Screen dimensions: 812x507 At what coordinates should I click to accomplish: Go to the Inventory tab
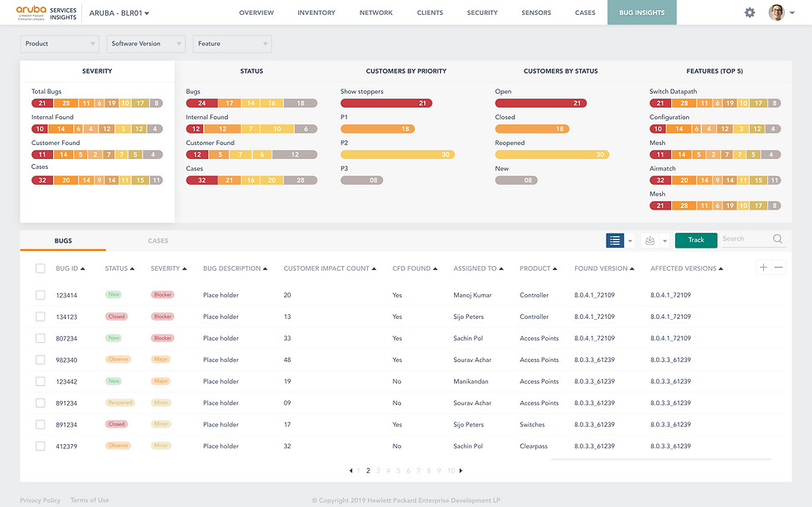(x=317, y=12)
